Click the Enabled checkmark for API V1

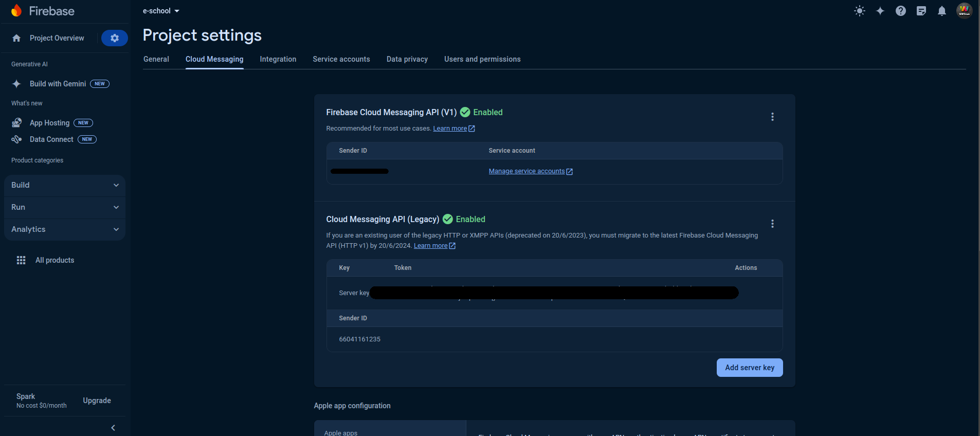[x=465, y=112]
